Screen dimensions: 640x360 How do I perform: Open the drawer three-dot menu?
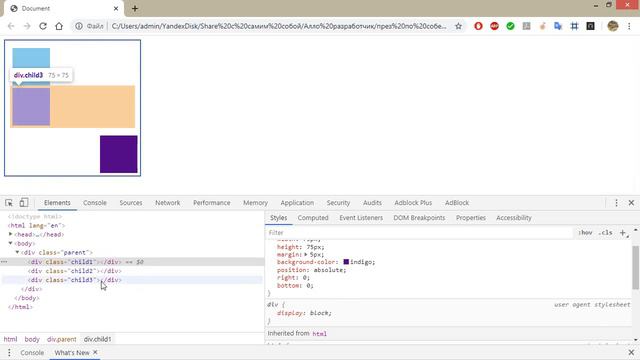click(9, 353)
